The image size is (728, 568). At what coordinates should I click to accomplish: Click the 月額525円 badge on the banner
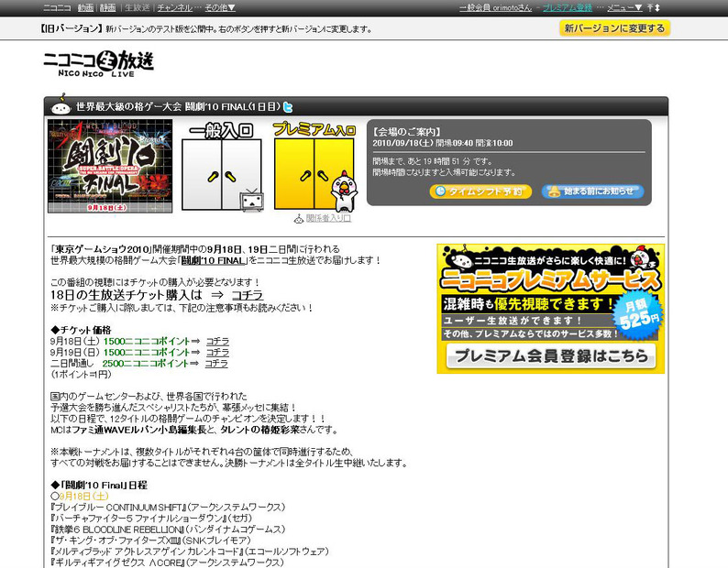tap(638, 314)
